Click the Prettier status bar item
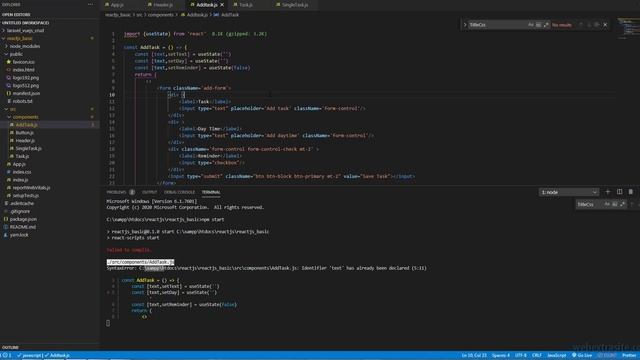Viewport: 640px width, 360px height. (x=629, y=356)
